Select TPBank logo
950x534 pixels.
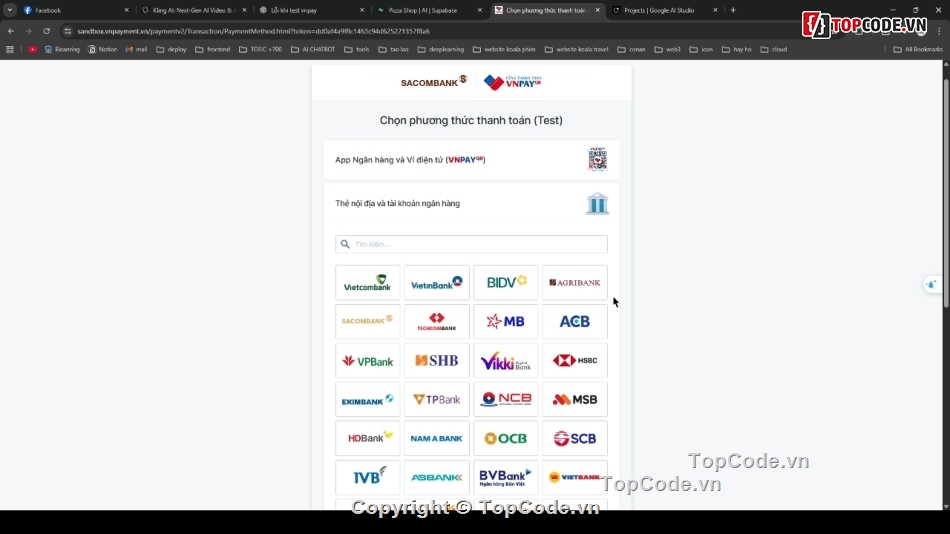[437, 399]
